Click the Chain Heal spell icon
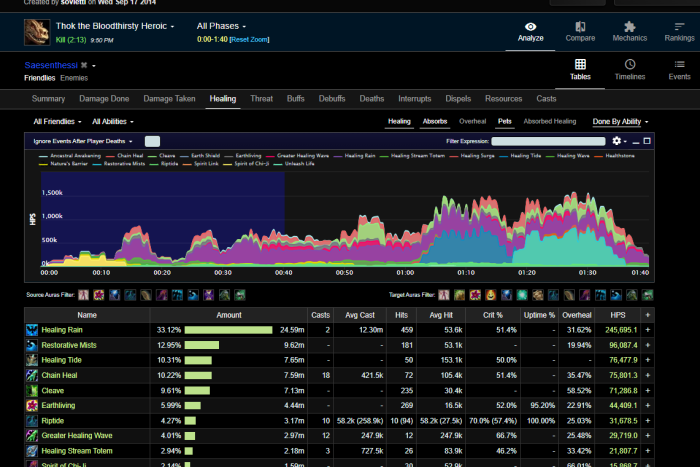 pos(32,375)
